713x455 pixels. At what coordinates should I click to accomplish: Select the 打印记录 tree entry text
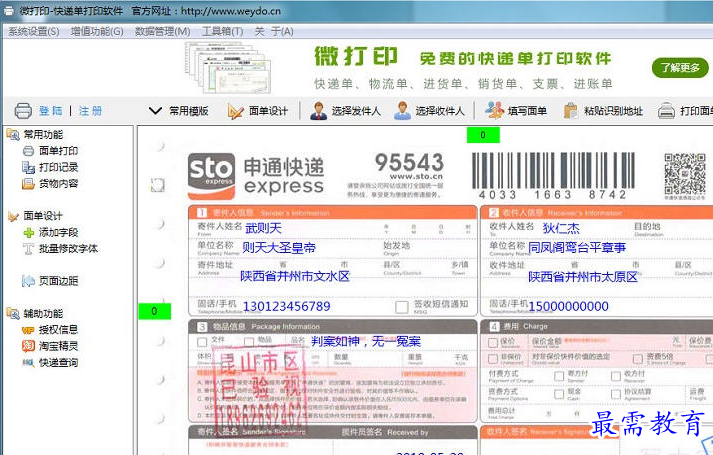pos(58,167)
